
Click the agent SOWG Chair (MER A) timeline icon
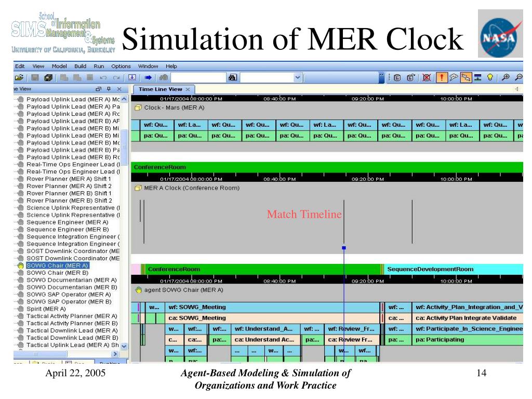[x=138, y=290]
